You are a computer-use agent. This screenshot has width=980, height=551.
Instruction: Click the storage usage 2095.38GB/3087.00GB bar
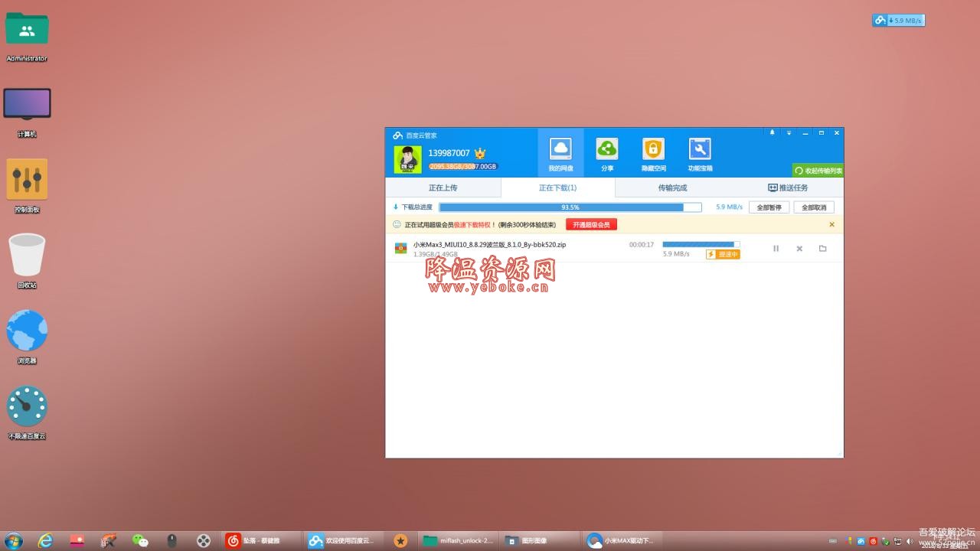pyautogui.click(x=463, y=166)
